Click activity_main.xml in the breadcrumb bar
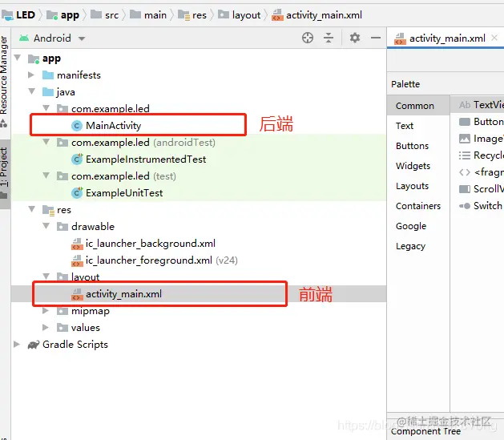The image size is (504, 440). point(324,15)
